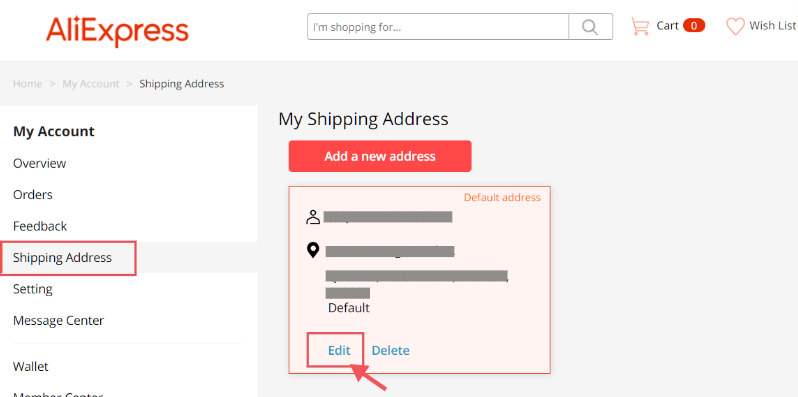Click the Add a new address button
Screen dimensions: 798x397
(380, 156)
